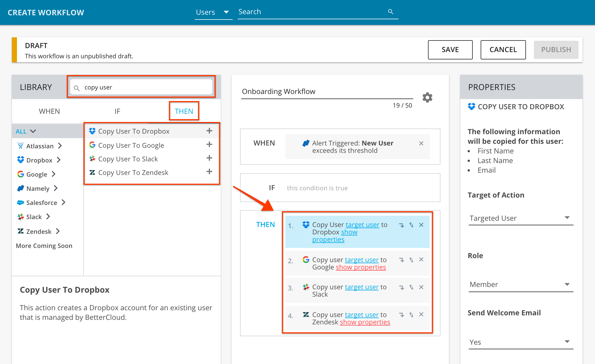Switch to the IF library tab

pyautogui.click(x=117, y=111)
